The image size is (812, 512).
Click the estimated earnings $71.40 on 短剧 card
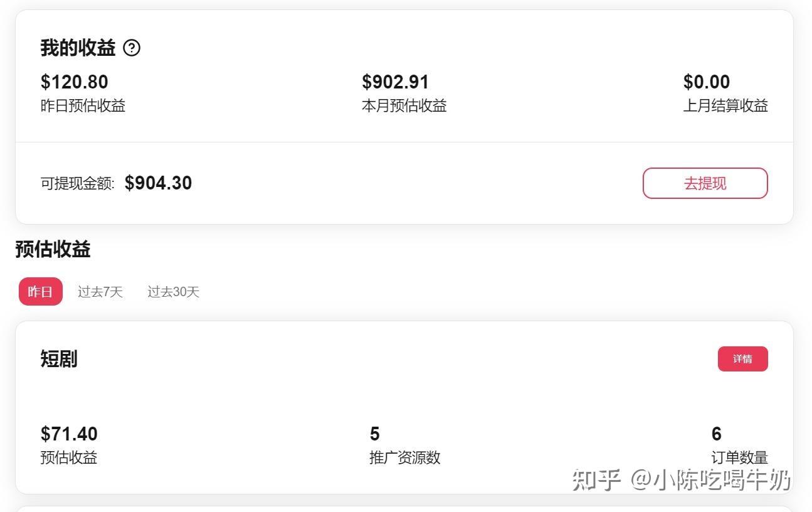click(69, 434)
